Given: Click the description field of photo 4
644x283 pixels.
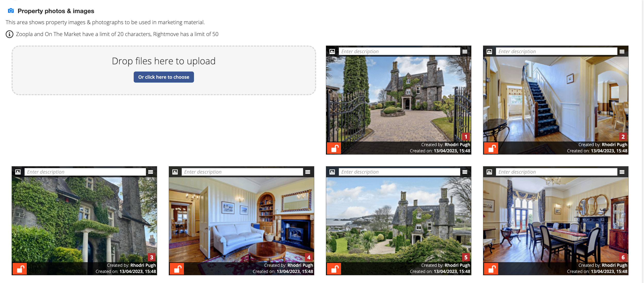Looking at the screenshot, I should 242,172.
